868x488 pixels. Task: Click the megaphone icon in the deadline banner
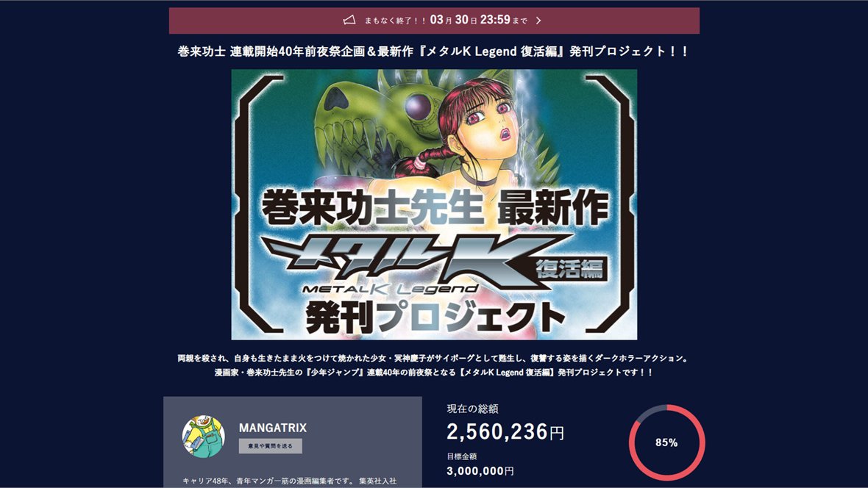pos(349,21)
